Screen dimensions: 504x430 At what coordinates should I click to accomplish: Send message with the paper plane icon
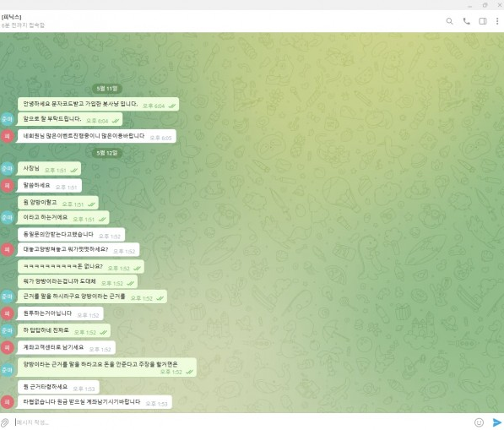pos(496,422)
